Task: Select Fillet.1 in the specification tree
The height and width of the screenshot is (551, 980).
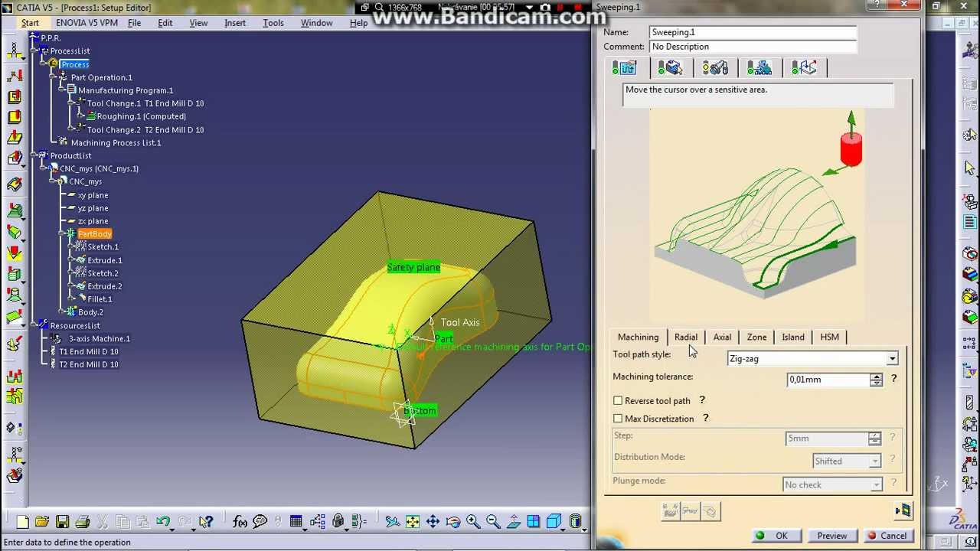Action: click(x=100, y=299)
